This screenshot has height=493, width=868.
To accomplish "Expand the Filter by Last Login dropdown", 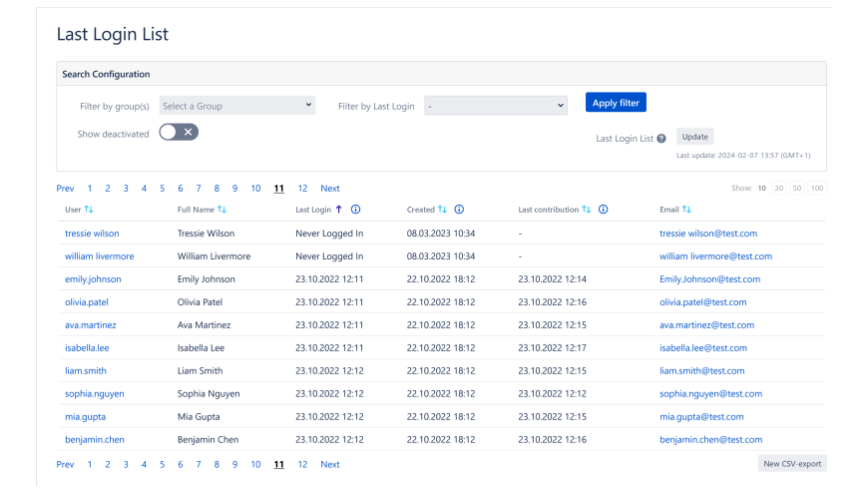I will click(x=495, y=106).
